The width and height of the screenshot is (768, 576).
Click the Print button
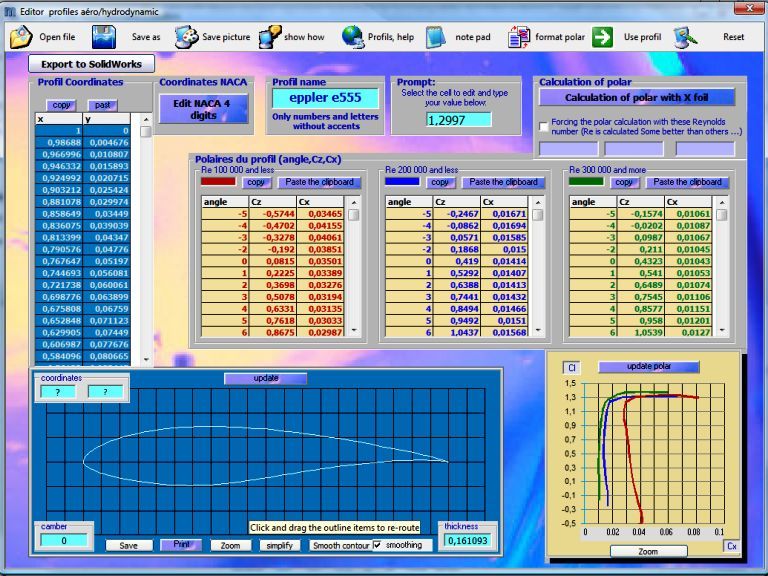[181, 545]
